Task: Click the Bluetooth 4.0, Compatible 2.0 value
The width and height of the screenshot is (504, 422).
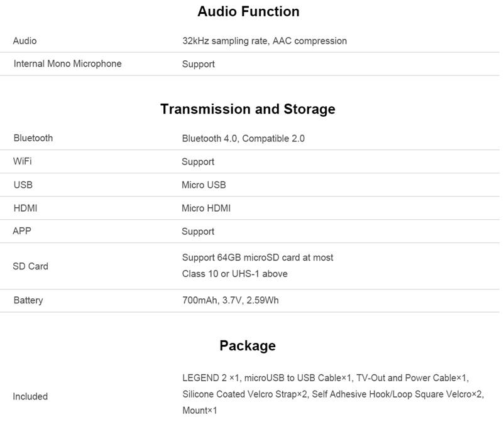Action: (243, 138)
